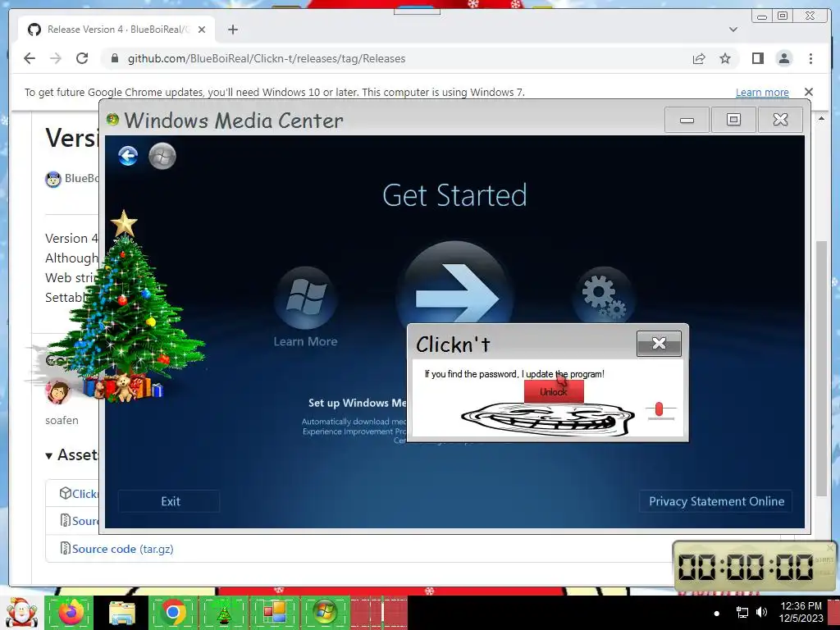
Task: Bookmark this page with star icon
Action: [x=725, y=58]
